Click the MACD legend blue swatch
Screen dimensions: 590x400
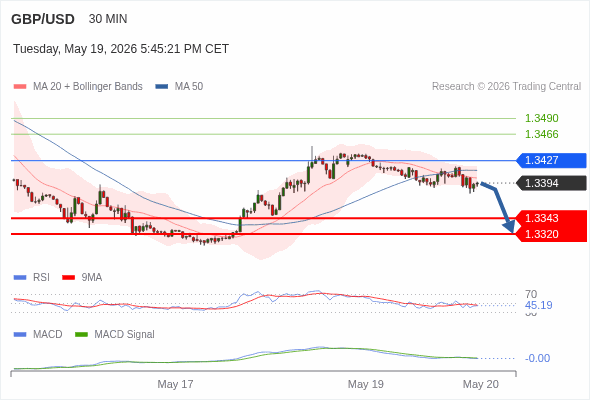point(20,335)
